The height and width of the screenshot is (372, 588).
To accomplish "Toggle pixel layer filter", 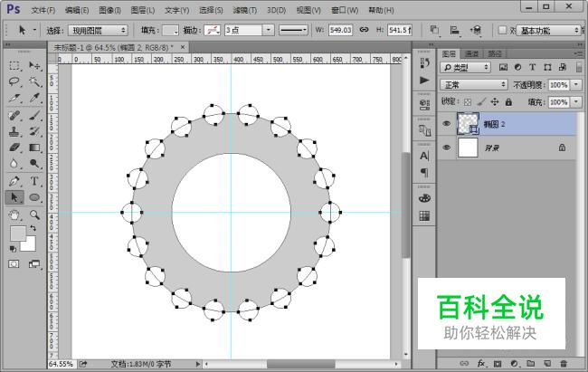I will (x=503, y=67).
